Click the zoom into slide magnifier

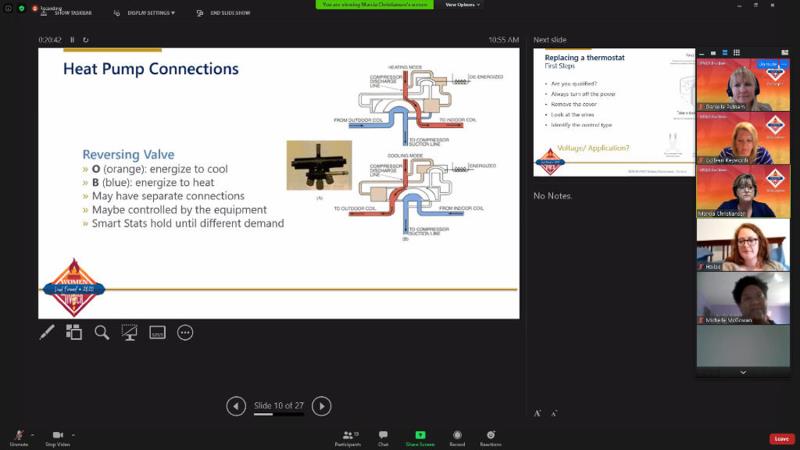click(x=102, y=333)
